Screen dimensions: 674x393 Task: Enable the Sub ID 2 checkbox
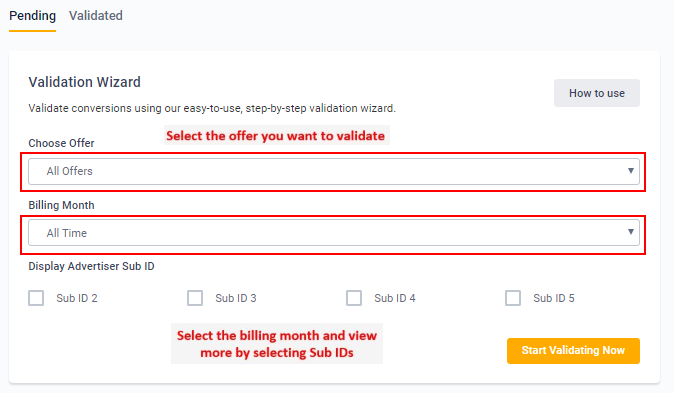36,298
